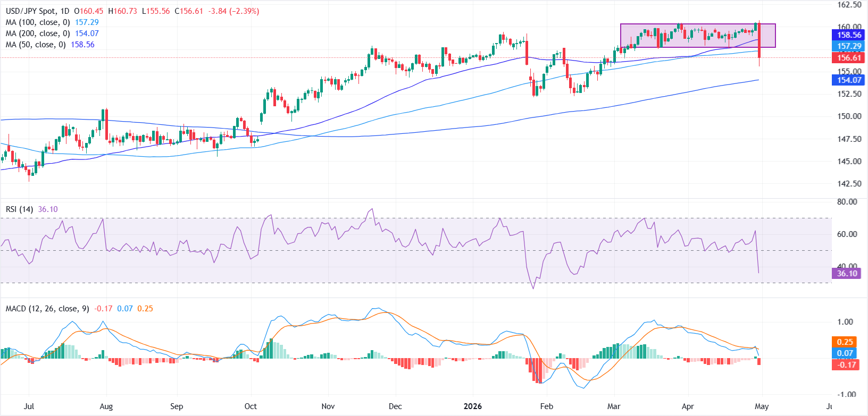The height and width of the screenshot is (416, 868).
Task: Click the USD/JPY Spot symbol title
Action: pyautogui.click(x=37, y=11)
